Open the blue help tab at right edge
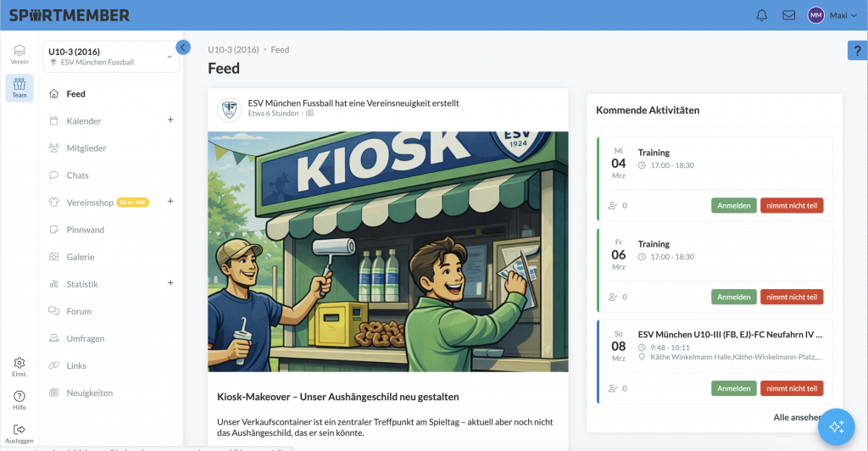Screen dimensions: 868x451 [x=857, y=52]
